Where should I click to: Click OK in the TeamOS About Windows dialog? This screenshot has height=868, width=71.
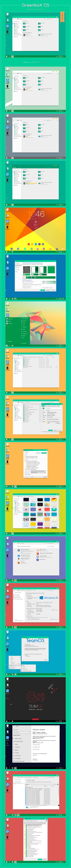tap(46, 660)
